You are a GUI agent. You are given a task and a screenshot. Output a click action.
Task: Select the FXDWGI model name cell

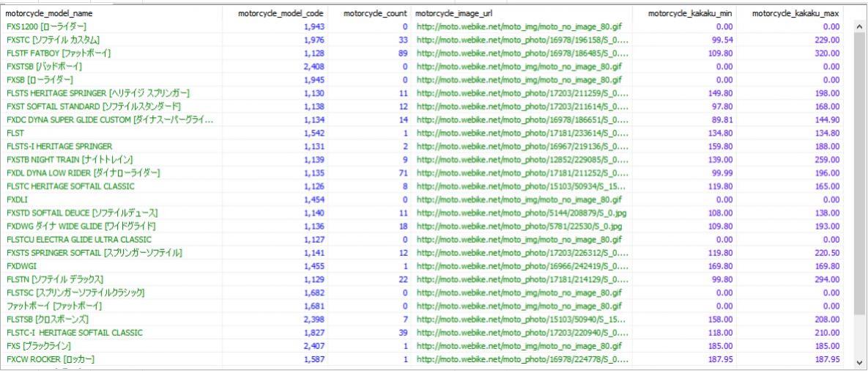pos(111,266)
